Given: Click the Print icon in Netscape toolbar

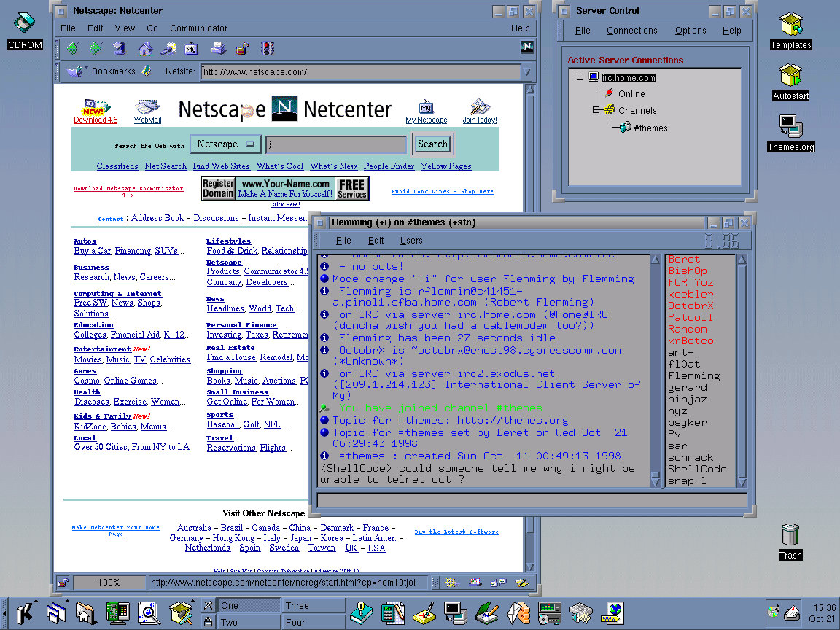Looking at the screenshot, I should click(x=219, y=49).
